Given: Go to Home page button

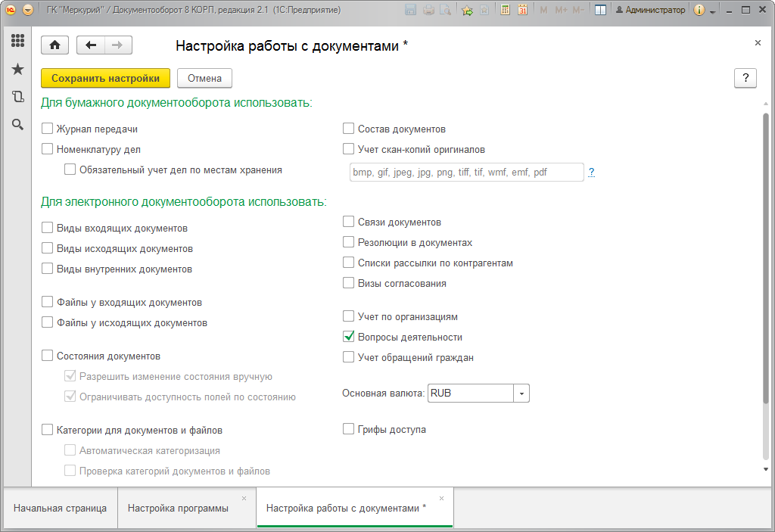Looking at the screenshot, I should [x=54, y=45].
